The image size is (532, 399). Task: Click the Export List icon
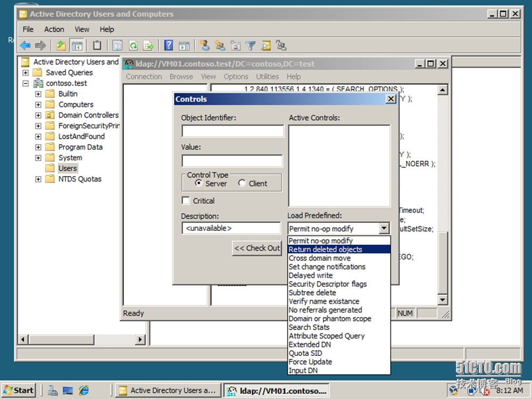pos(148,45)
